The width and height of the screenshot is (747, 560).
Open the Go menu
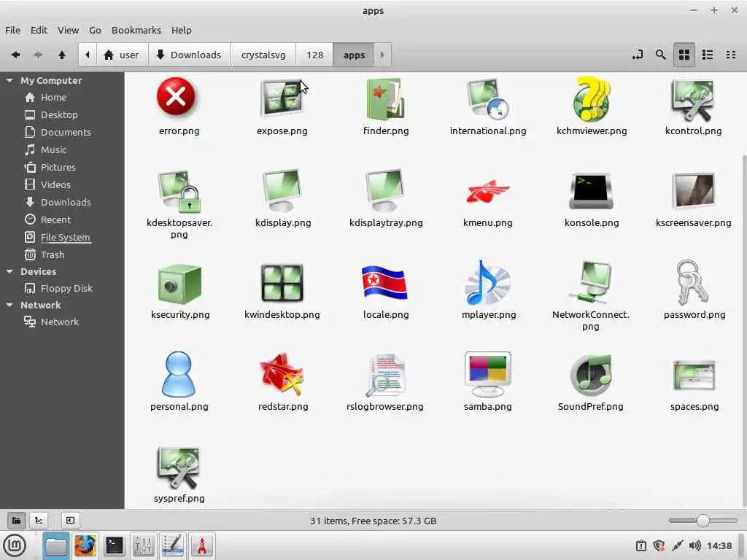point(95,30)
